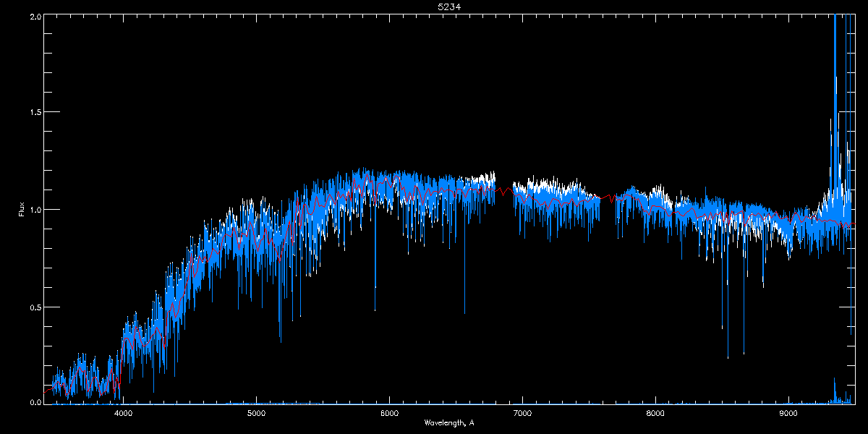The height and width of the screenshot is (434, 868).
Task: Click the x-axis tick label "7000"
Action: click(x=522, y=414)
